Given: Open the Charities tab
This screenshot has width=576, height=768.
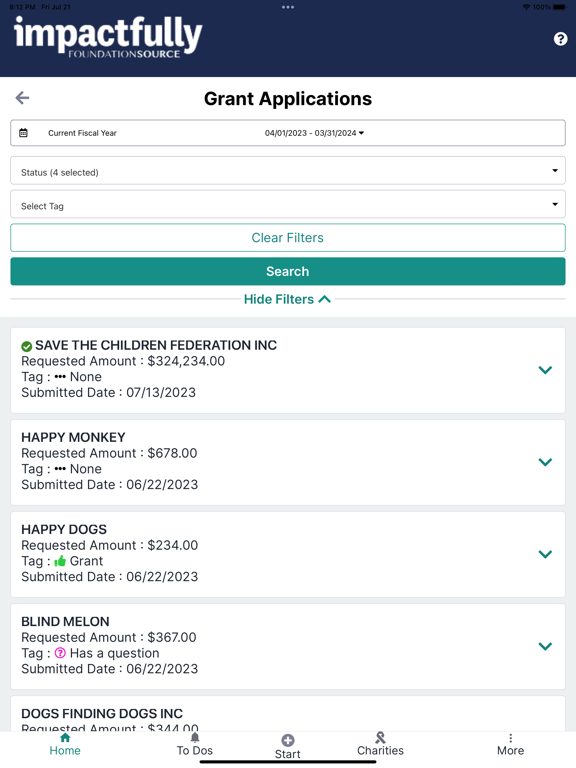Looking at the screenshot, I should 380,744.
